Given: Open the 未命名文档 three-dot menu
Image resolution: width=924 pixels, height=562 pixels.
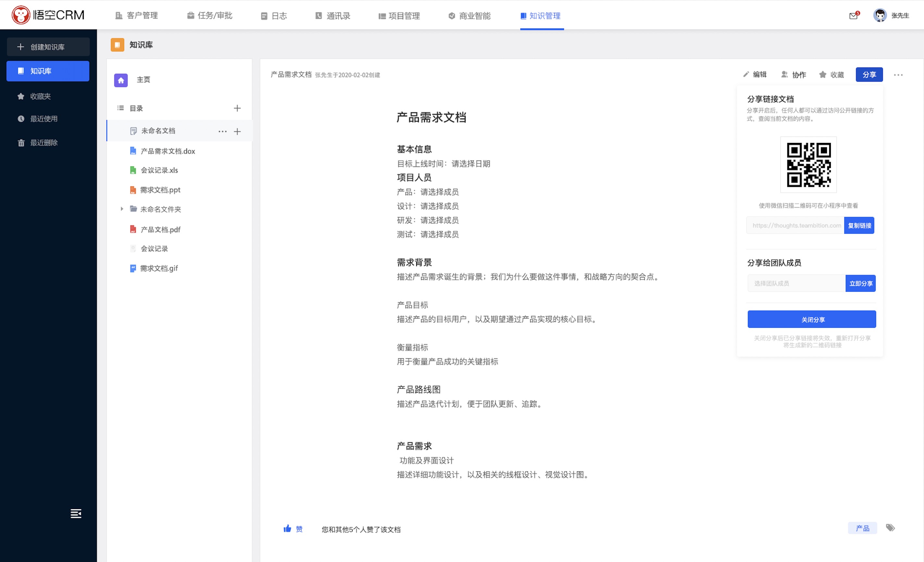Looking at the screenshot, I should click(x=222, y=131).
